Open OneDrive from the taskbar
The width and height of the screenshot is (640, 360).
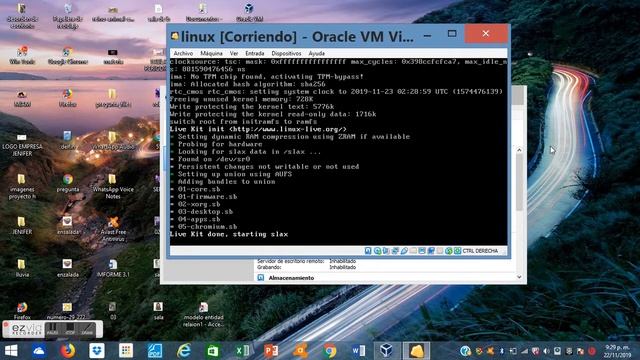[39, 351]
